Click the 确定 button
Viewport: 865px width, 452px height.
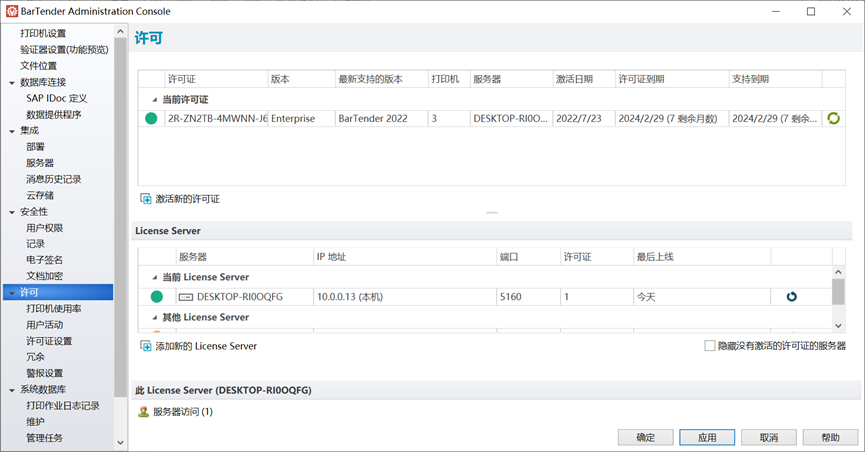[x=645, y=438]
